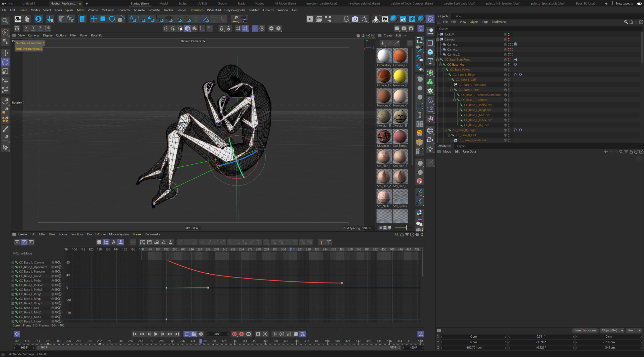Toggle Autokeying red A button

click(242, 334)
